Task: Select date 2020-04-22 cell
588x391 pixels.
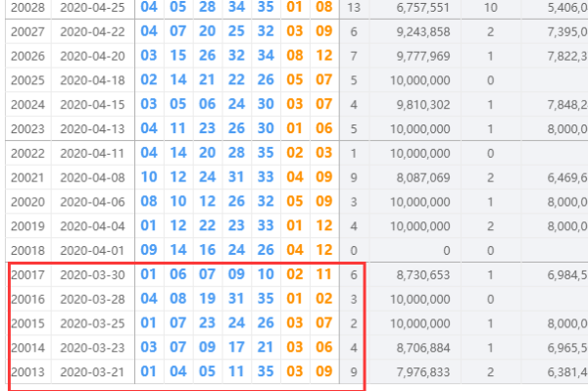Action: click(x=92, y=32)
